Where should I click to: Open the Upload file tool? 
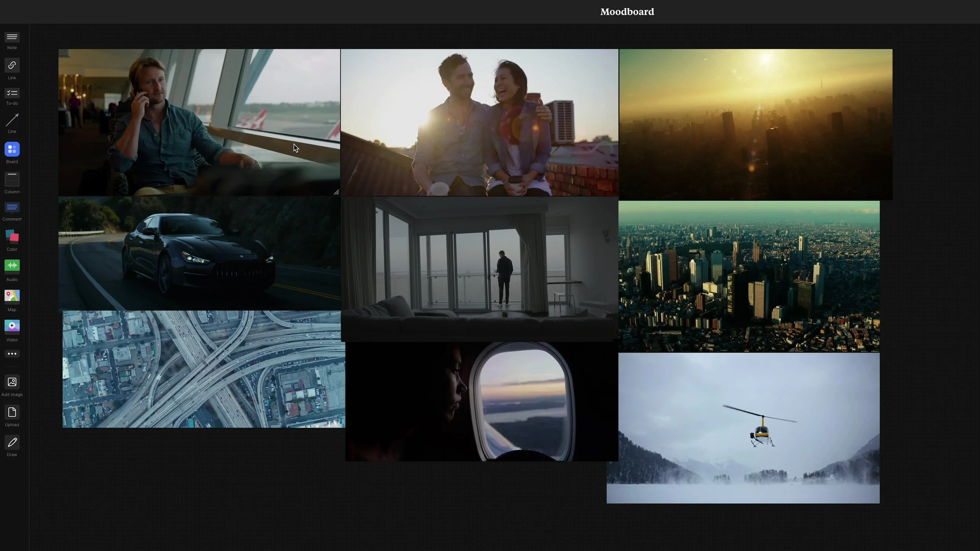[12, 412]
